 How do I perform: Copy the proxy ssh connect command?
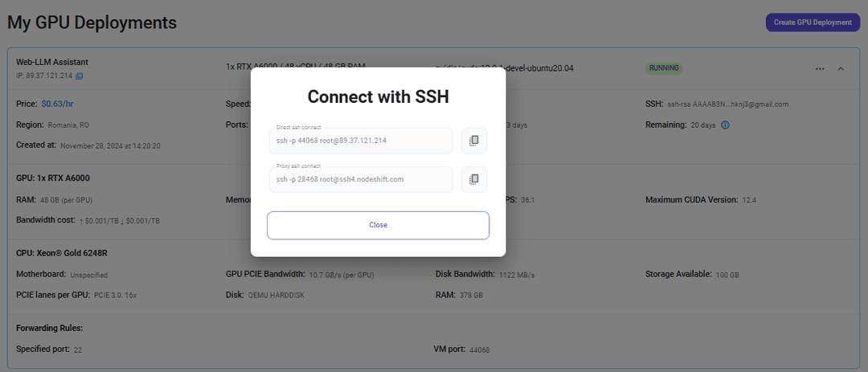click(474, 179)
